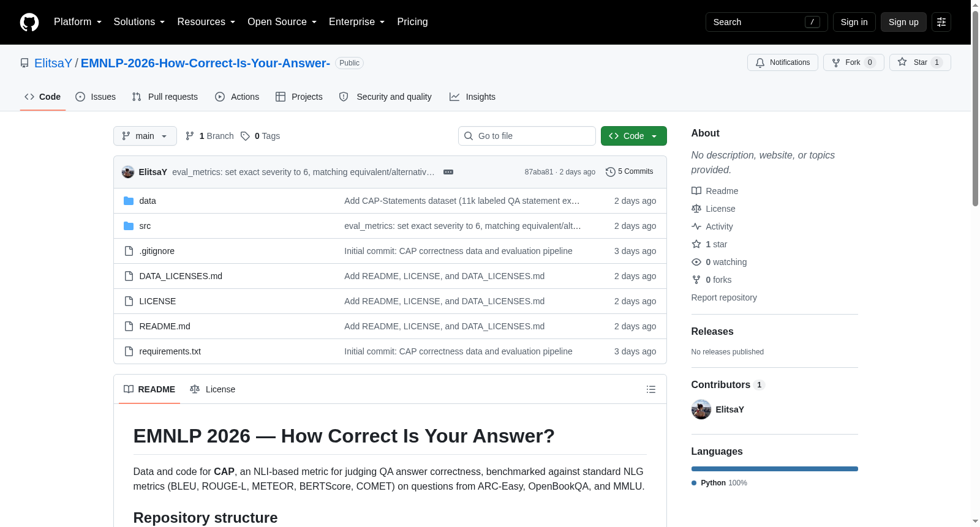Star this repository
The height and width of the screenshot is (527, 980).
[920, 62]
